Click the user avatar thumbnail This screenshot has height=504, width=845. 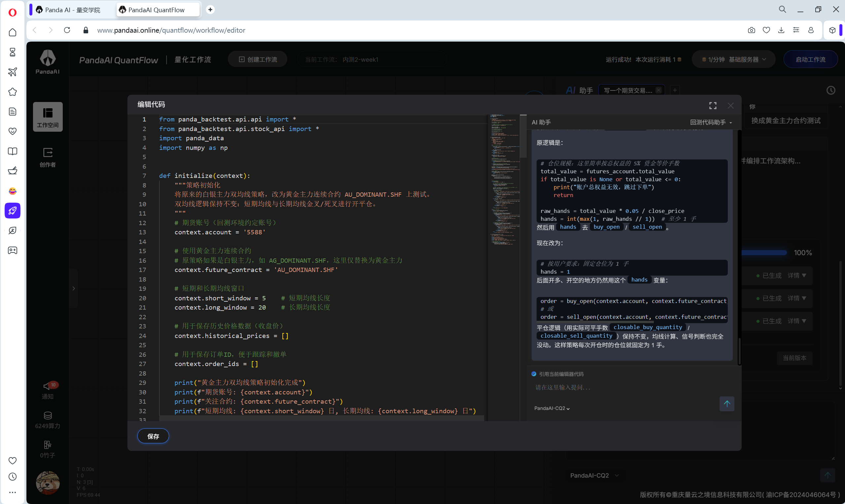[x=48, y=483]
